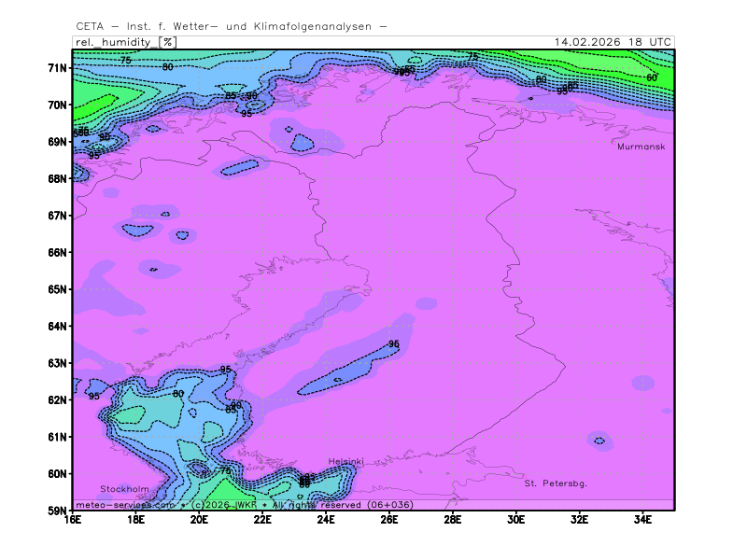747x560 pixels.
Task: Click the 16E longitude axis label
Action: pyautogui.click(x=73, y=520)
